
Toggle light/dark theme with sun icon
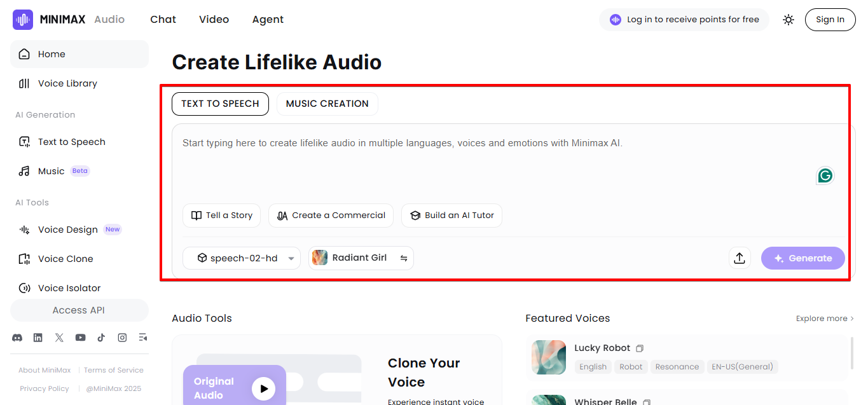[x=788, y=20]
